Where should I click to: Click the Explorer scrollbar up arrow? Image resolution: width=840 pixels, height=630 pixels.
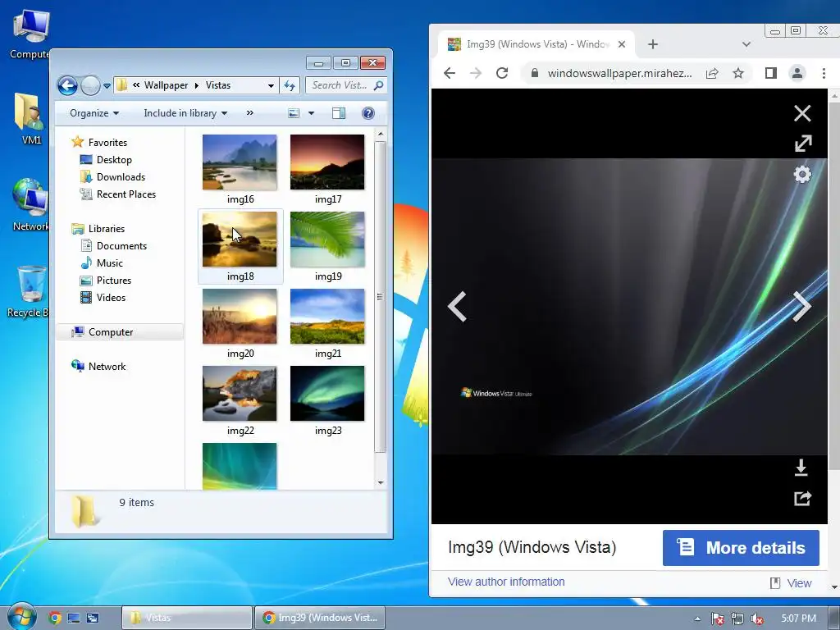[x=381, y=134]
